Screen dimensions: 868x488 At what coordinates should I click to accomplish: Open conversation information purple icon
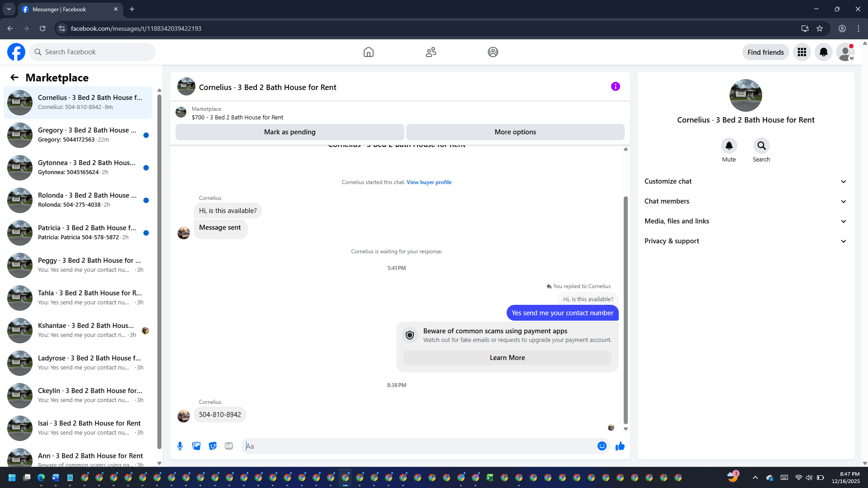coord(616,86)
